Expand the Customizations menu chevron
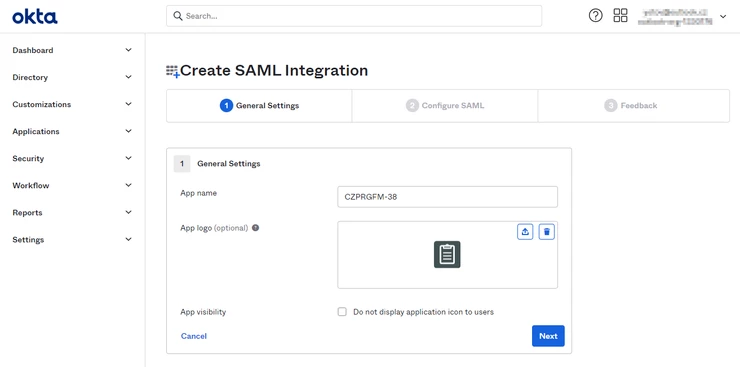740x367 pixels. (128, 104)
